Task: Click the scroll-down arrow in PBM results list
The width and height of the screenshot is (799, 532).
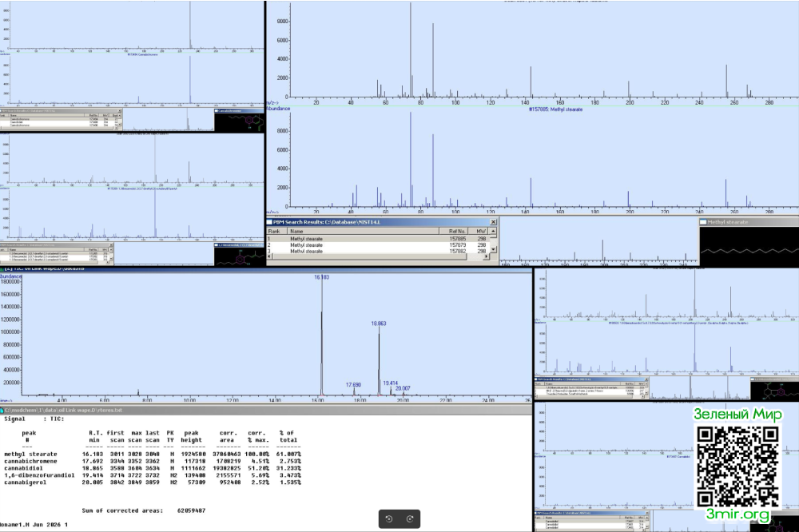Action: pyautogui.click(x=493, y=250)
